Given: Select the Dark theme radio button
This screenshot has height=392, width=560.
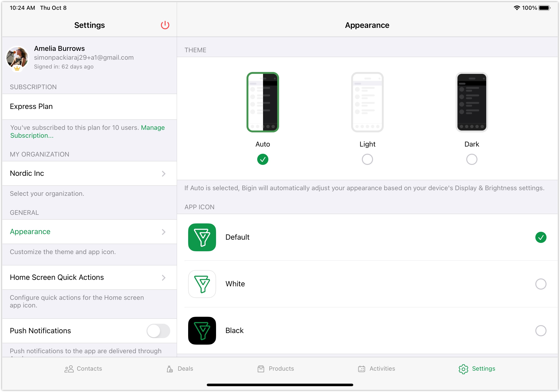Looking at the screenshot, I should [471, 159].
